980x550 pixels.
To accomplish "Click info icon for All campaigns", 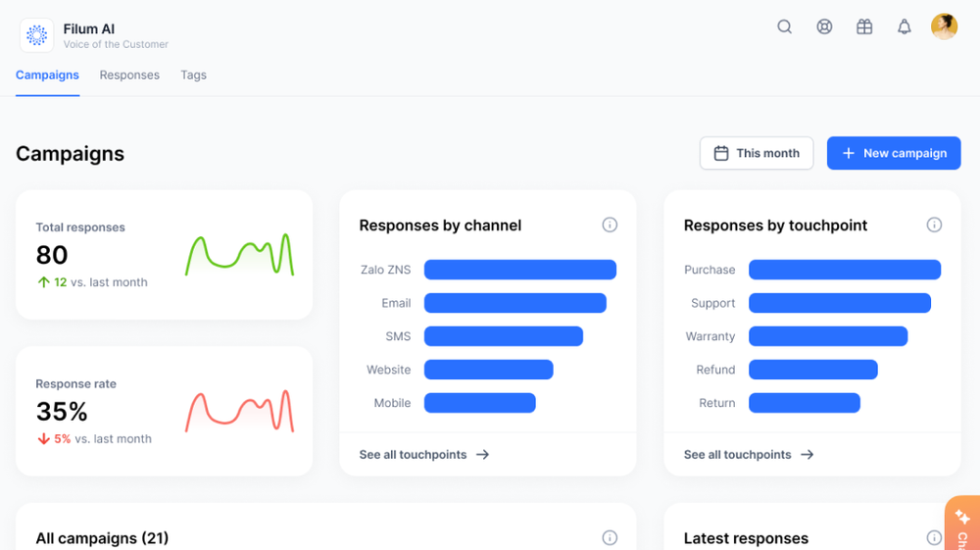I will [x=610, y=537].
